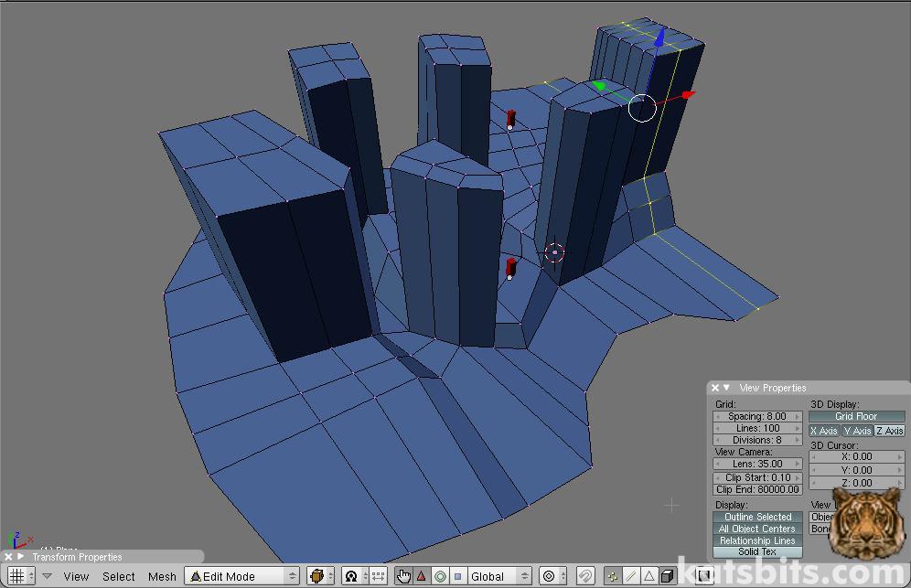Viewport: 911px width, 588px height.
Task: Collapse header menus with the triangle icon
Action: [47, 576]
